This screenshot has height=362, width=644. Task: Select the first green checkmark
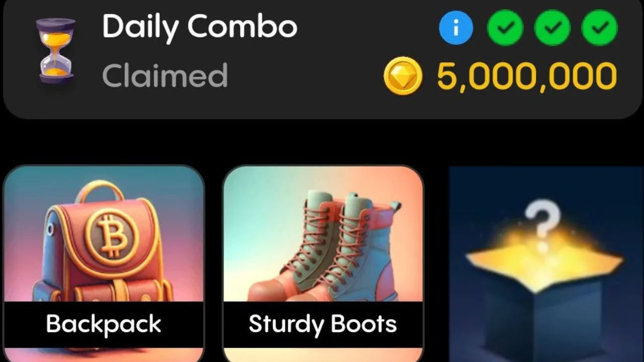(x=505, y=28)
